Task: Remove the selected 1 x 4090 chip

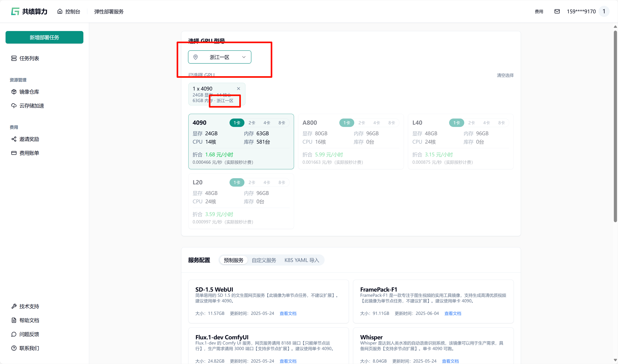Action: [238, 89]
